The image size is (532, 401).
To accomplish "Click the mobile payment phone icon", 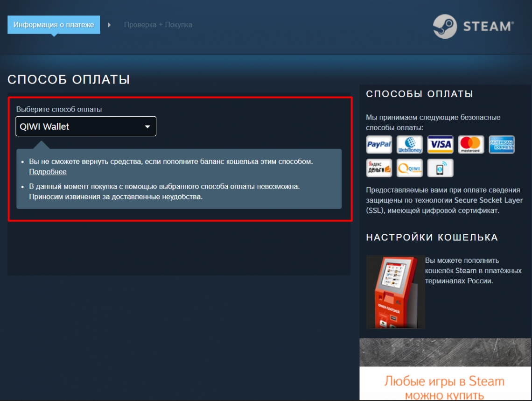I will point(440,168).
